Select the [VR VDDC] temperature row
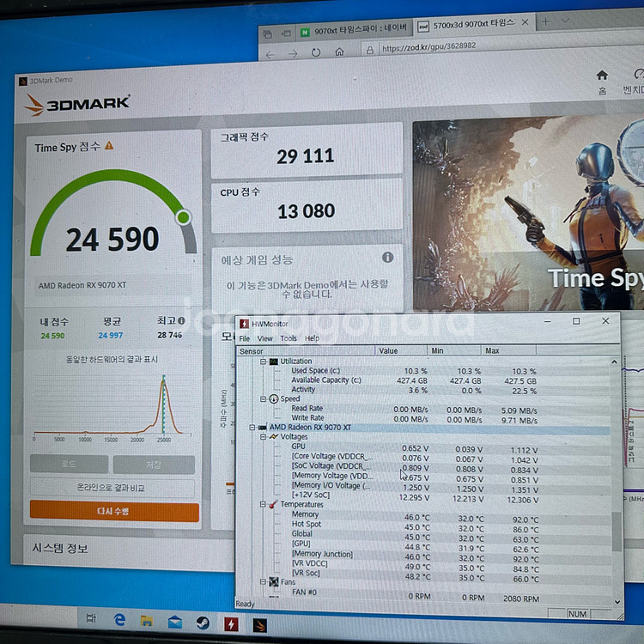This screenshot has width=644, height=644. tap(415, 565)
